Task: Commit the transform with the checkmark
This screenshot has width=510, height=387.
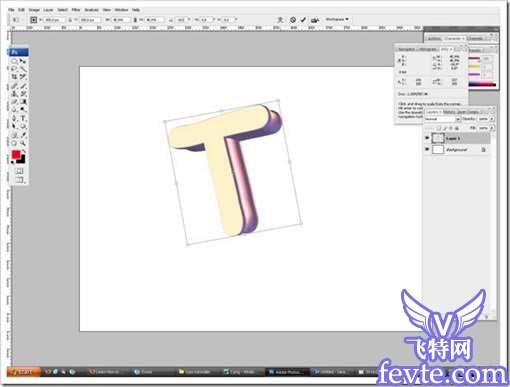Action: (303, 20)
